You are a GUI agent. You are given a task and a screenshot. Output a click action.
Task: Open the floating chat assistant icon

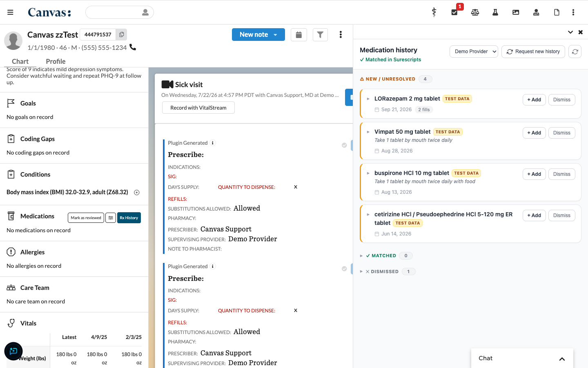pyautogui.click(x=13, y=351)
